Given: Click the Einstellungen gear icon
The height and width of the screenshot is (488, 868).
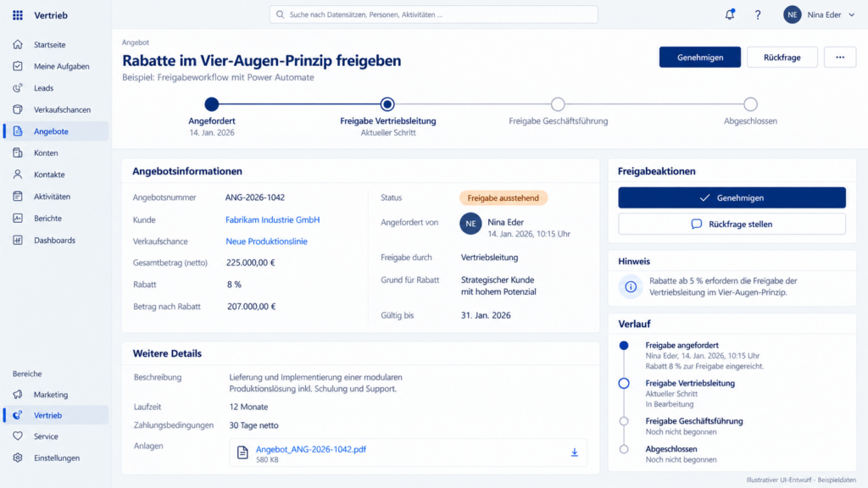Looking at the screenshot, I should pyautogui.click(x=18, y=457).
